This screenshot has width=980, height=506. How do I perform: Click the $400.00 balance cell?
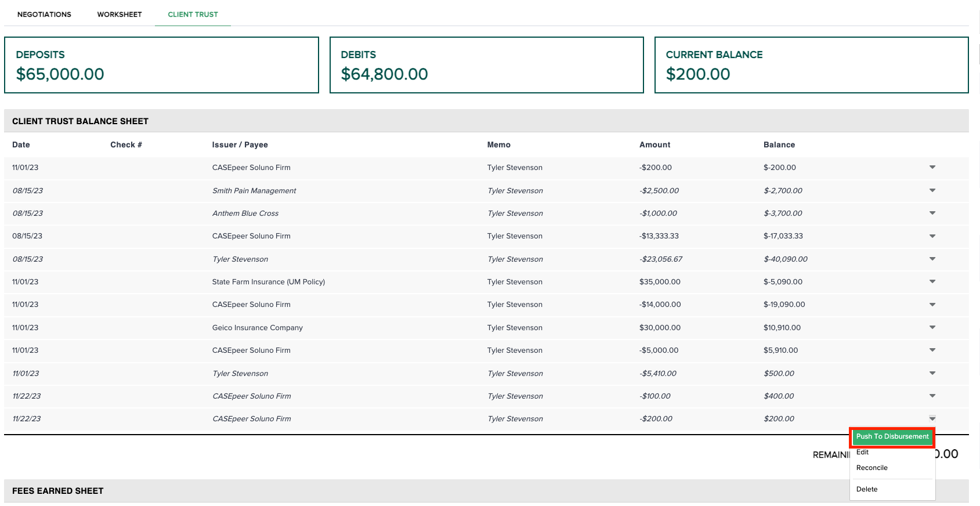pos(779,396)
